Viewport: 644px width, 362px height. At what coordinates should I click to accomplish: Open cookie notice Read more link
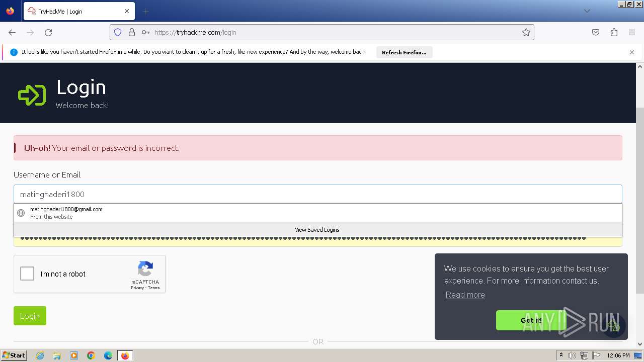(465, 295)
